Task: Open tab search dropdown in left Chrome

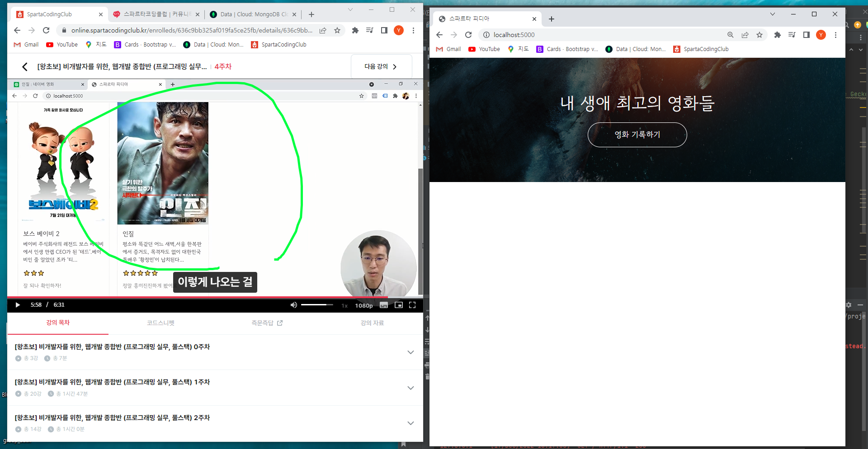Action: pyautogui.click(x=350, y=9)
